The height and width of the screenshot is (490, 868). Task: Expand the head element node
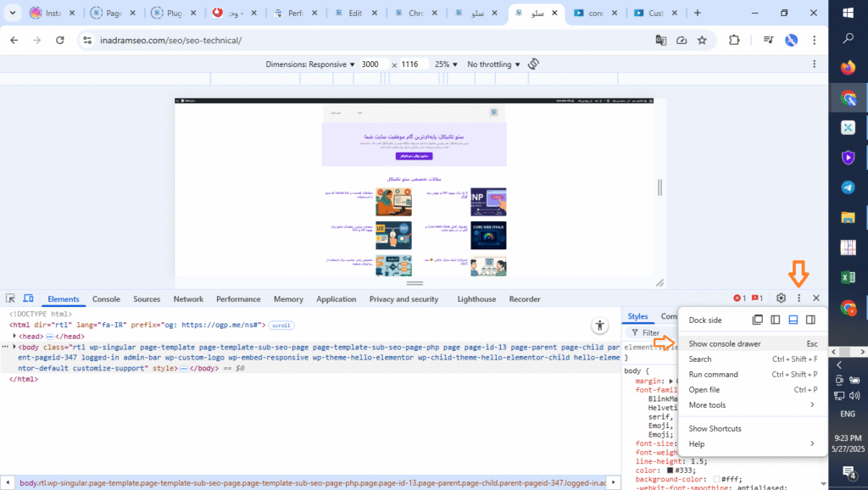click(14, 336)
